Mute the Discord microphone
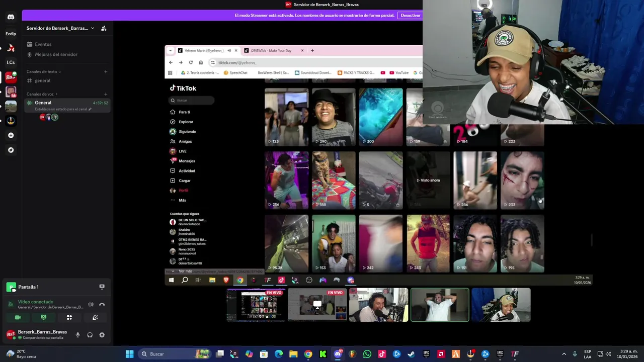 pos(77,335)
